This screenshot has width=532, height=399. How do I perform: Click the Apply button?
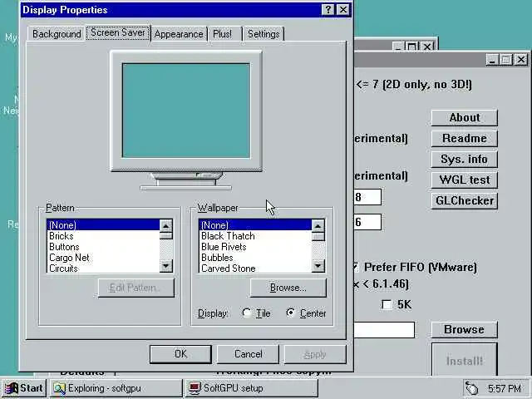(315, 354)
